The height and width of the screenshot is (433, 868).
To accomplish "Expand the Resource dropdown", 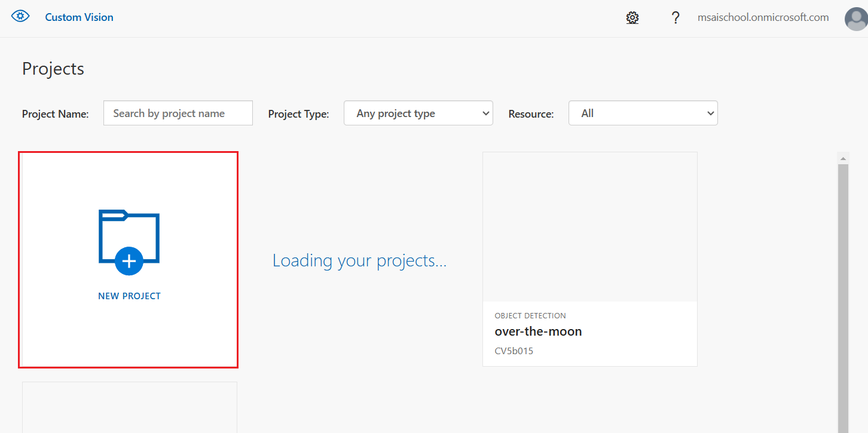I will pos(643,113).
